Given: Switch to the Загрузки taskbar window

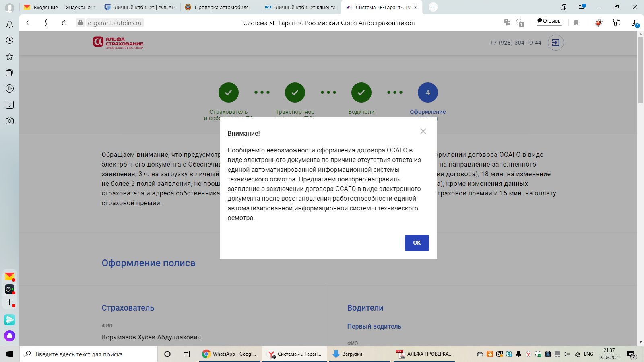Looking at the screenshot, I should click(359, 354).
